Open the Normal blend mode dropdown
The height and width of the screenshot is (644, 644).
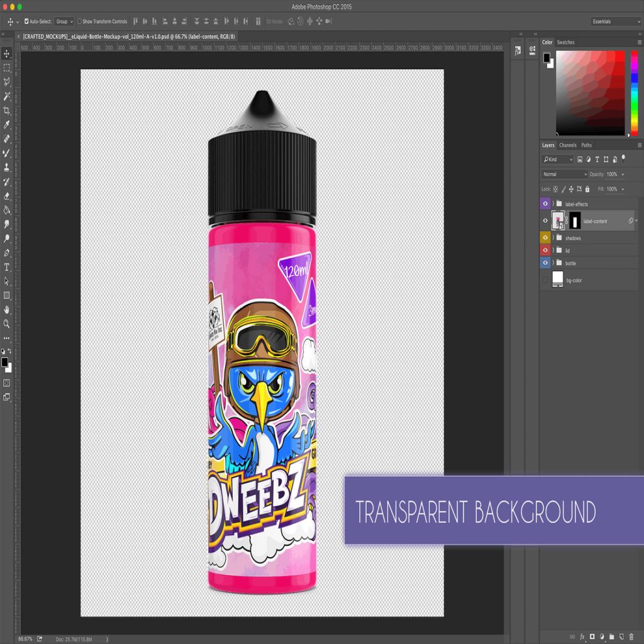pyautogui.click(x=564, y=174)
